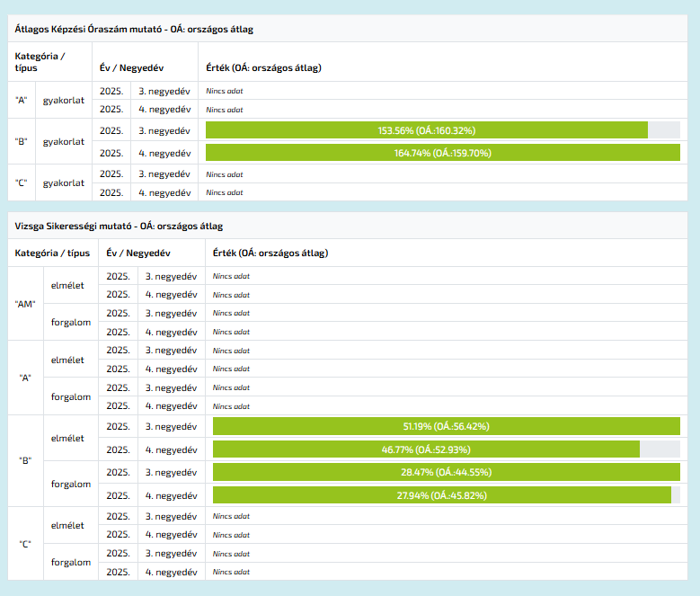The width and height of the screenshot is (700, 596).
Task: Click forgalom label under "B" category
Action: tap(71, 484)
